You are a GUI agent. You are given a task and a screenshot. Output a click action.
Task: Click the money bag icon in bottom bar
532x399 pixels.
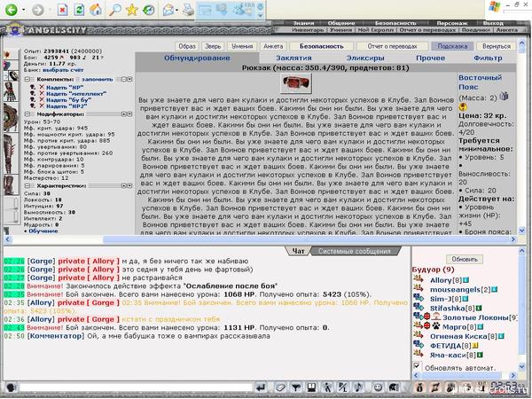click(x=419, y=387)
